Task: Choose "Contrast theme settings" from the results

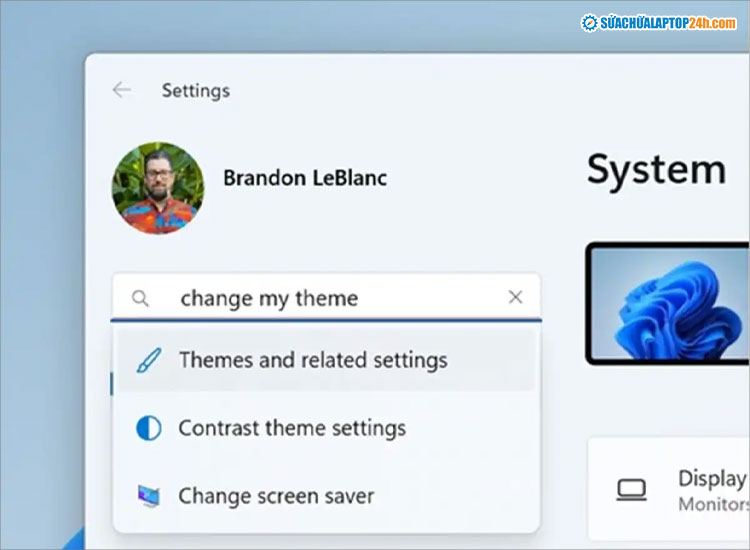Action: pos(292,429)
